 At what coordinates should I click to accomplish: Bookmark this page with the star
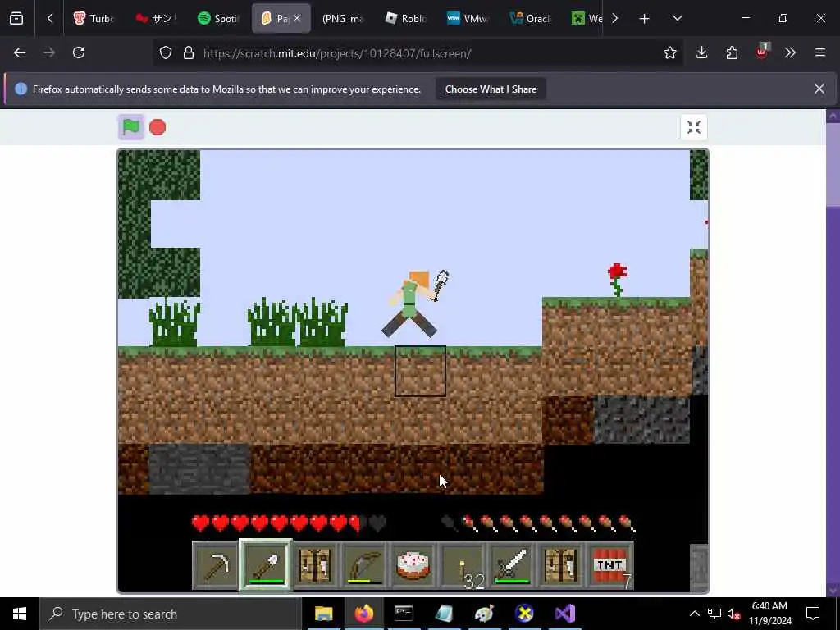(670, 53)
